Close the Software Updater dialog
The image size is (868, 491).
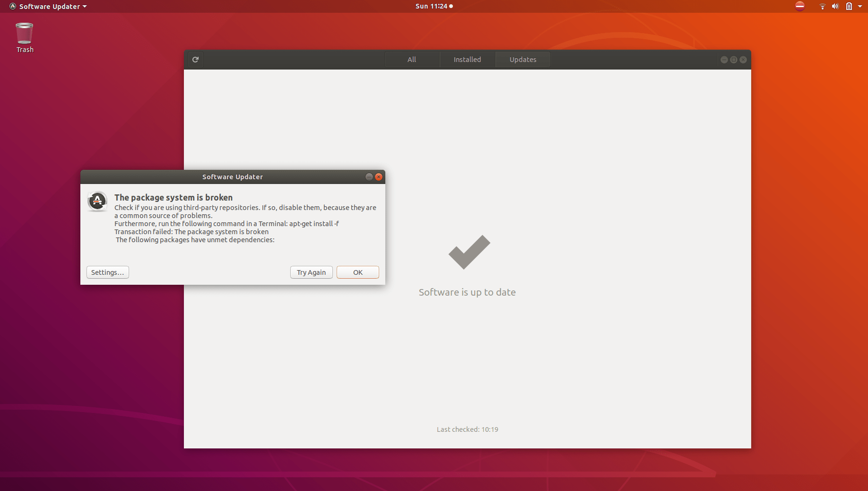[379, 177]
